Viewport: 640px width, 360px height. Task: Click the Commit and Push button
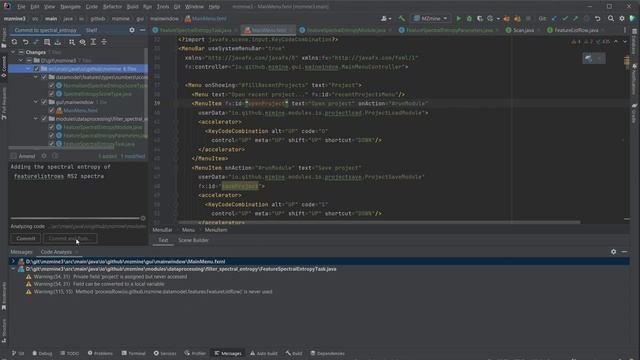[70, 238]
